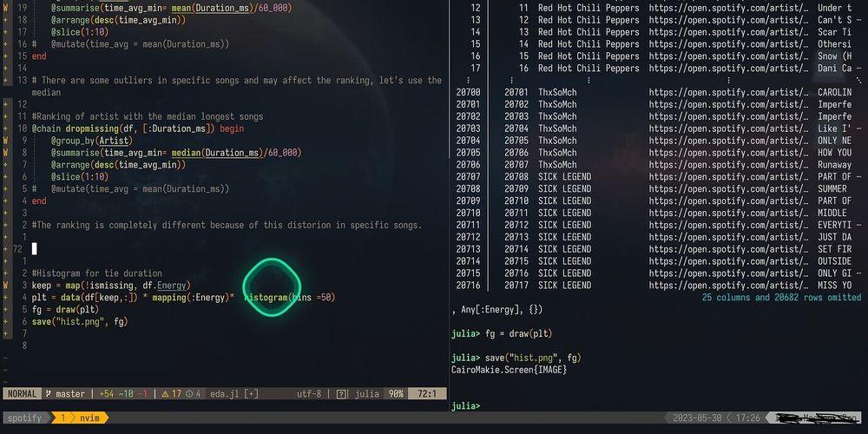Click the W warning sign beside the mean(Duration_ms) line
This screenshot has height=434, width=868.
tap(6, 7)
